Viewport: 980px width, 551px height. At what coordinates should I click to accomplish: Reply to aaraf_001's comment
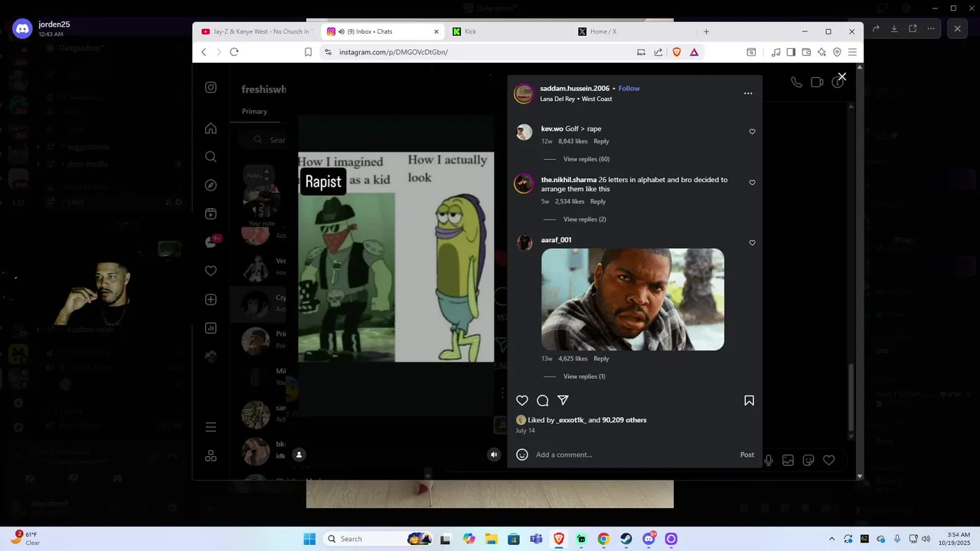tap(601, 359)
